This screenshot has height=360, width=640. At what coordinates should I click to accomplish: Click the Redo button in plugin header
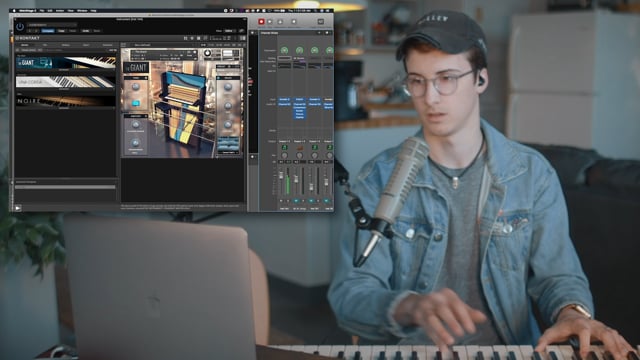click(97, 31)
